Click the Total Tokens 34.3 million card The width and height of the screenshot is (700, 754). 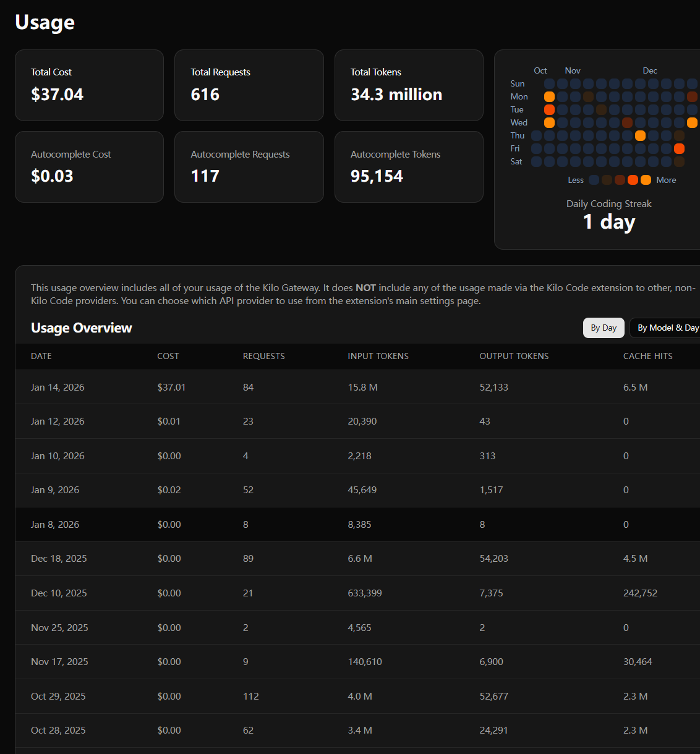[x=409, y=85]
